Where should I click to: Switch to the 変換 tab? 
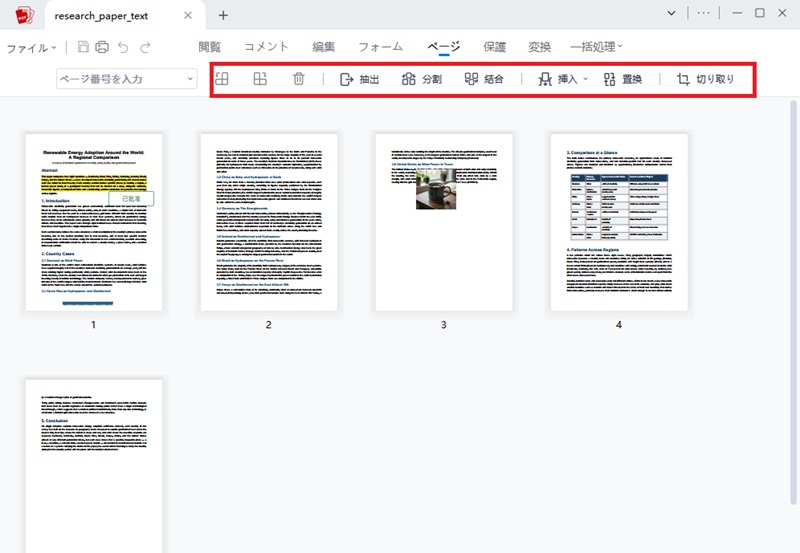click(x=539, y=47)
